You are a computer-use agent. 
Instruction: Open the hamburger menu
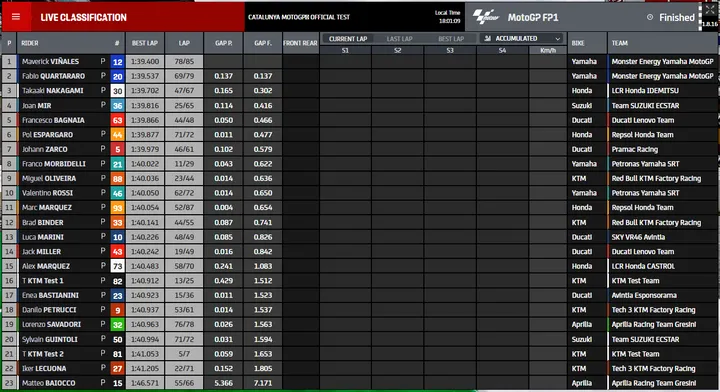pyautogui.click(x=16, y=17)
